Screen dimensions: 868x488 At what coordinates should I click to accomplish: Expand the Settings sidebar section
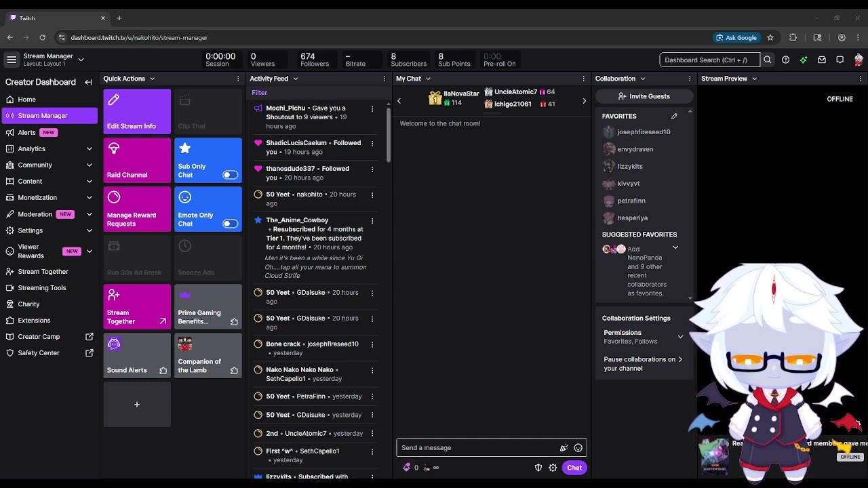click(89, 230)
